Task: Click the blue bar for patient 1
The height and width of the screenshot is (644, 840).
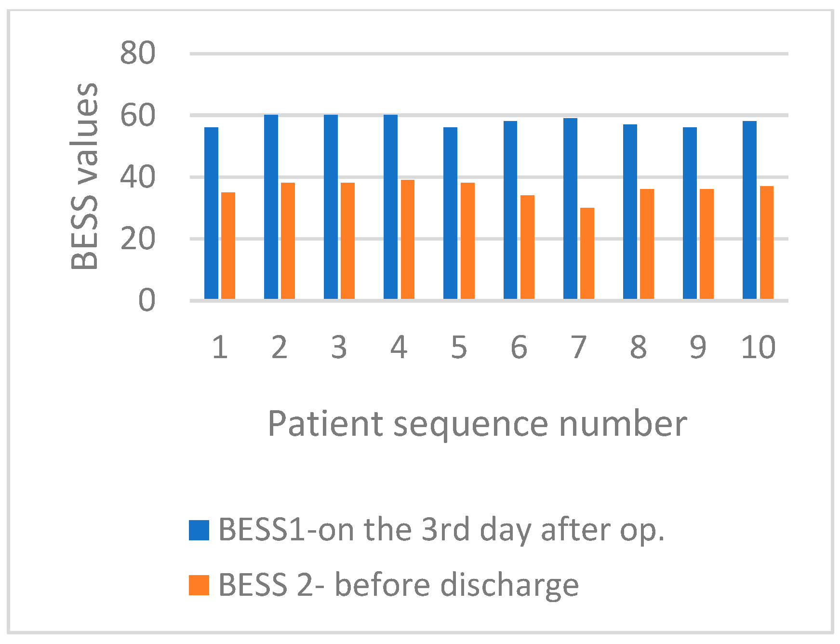Action: click(211, 213)
